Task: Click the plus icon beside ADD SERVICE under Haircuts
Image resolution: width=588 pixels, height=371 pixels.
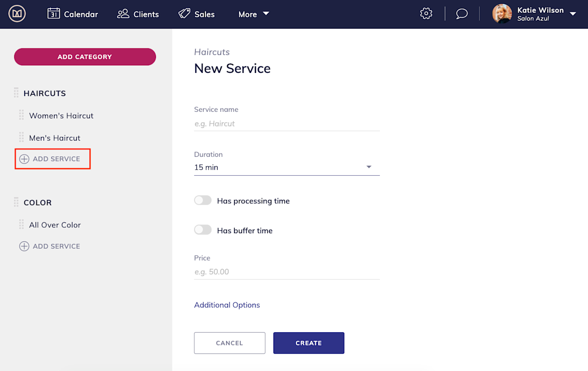Action: 24,159
